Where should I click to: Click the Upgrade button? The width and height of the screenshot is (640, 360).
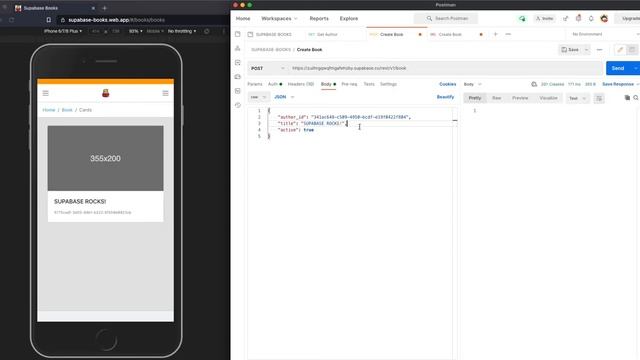click(630, 18)
